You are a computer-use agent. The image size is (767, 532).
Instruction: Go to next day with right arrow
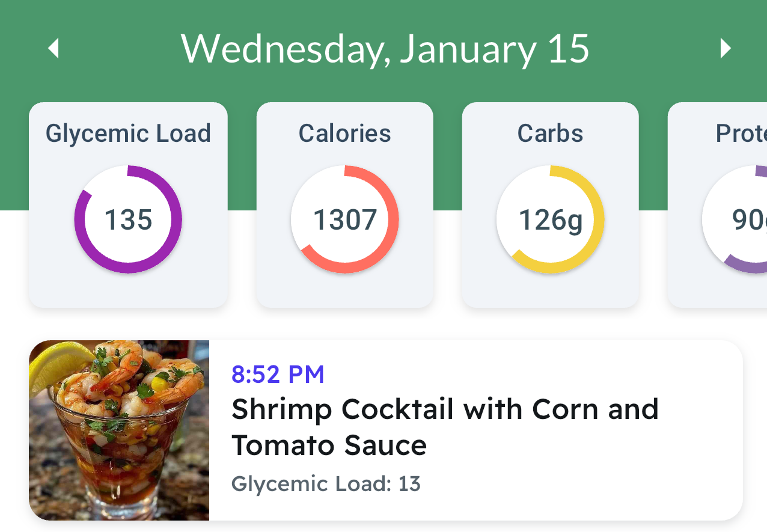(726, 48)
